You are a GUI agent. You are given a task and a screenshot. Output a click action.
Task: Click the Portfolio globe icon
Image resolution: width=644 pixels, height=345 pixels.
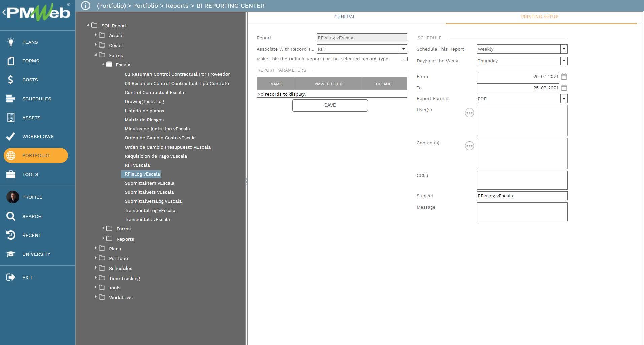[x=11, y=155]
